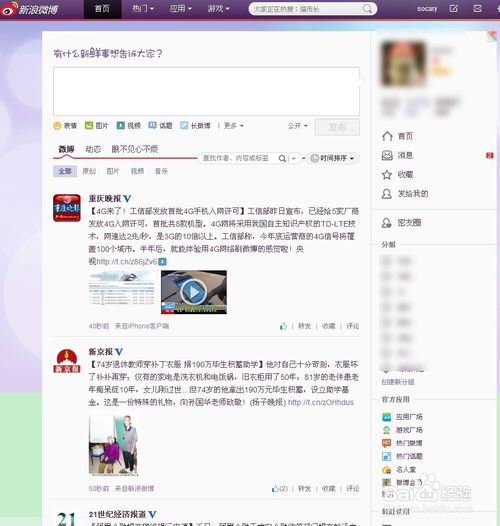Open 热门微博 in official apps

click(x=402, y=443)
